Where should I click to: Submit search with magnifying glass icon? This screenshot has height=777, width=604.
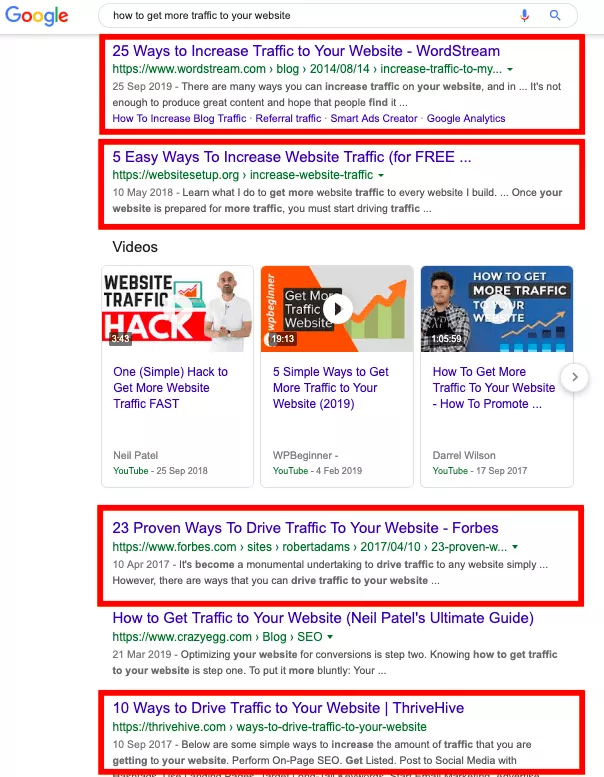[555, 15]
